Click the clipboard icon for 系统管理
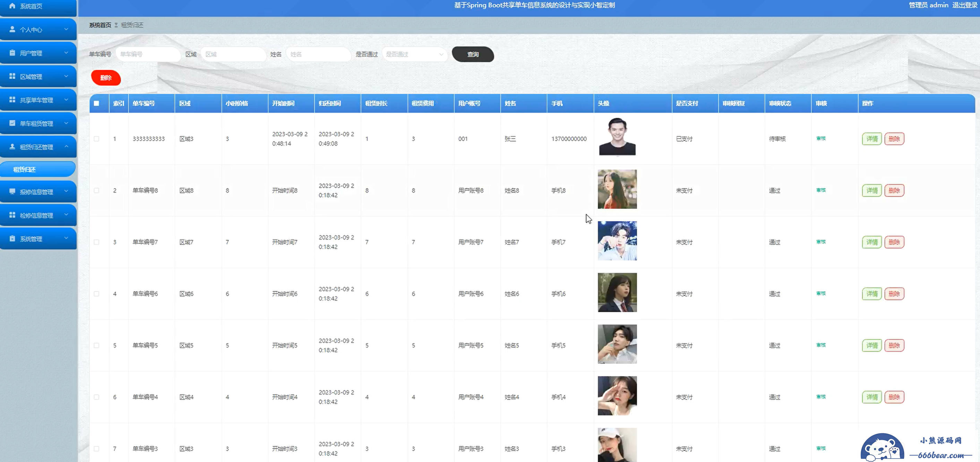The height and width of the screenshot is (462, 980). 12,238
